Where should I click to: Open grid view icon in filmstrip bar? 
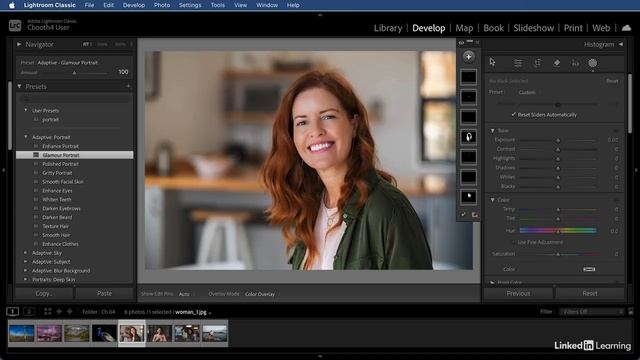coord(48,311)
